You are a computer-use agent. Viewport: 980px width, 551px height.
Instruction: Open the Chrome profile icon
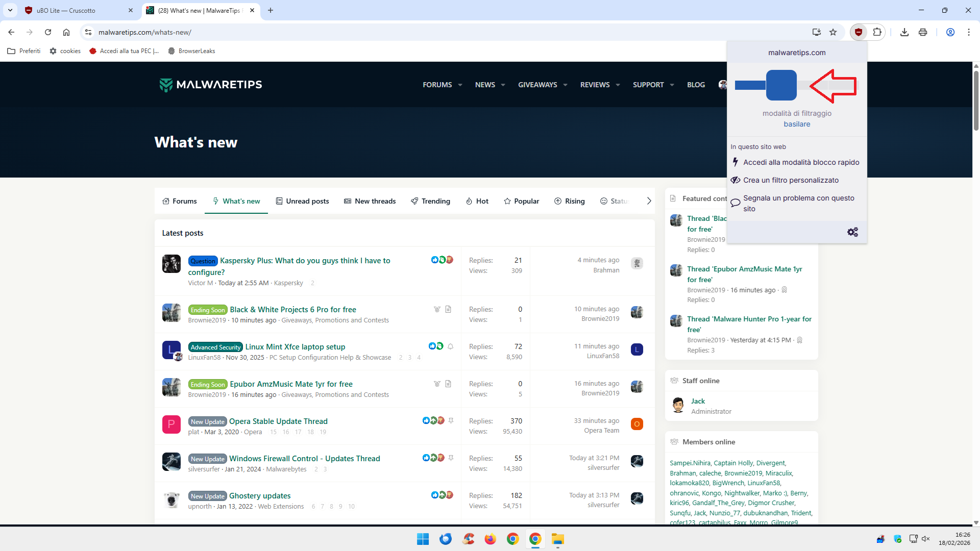pos(950,32)
